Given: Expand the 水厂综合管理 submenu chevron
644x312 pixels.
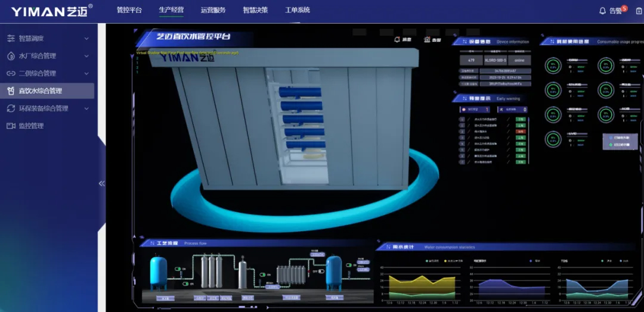Looking at the screenshot, I should coord(86,56).
